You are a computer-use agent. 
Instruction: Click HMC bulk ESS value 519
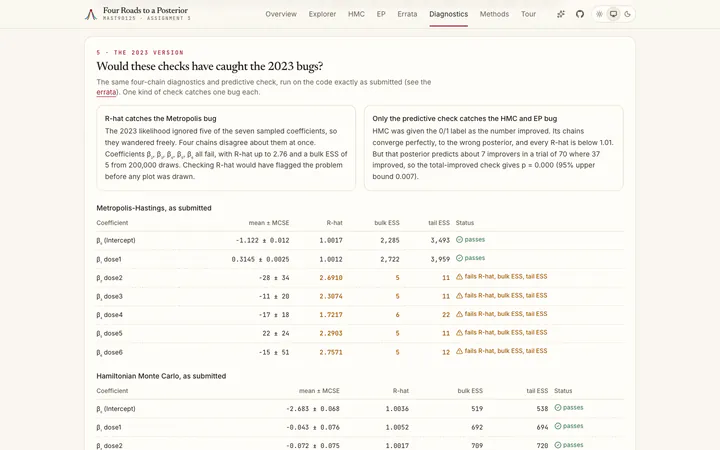pyautogui.click(x=477, y=409)
